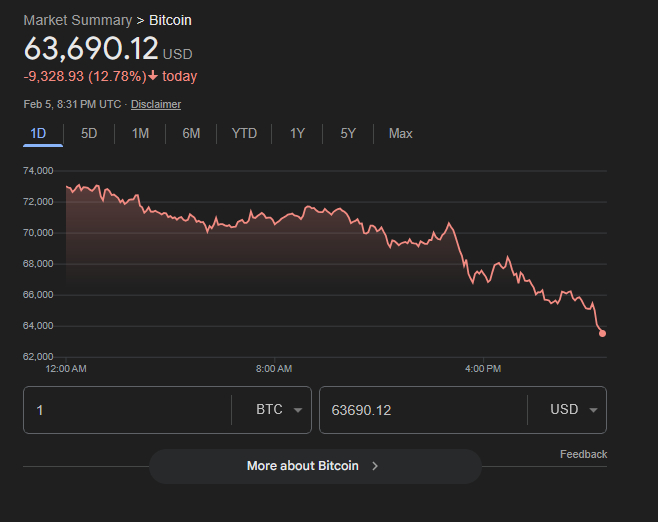Viewport: 658px width, 522px height.
Task: Click the chart's latest price end dot
Action: tap(602, 333)
